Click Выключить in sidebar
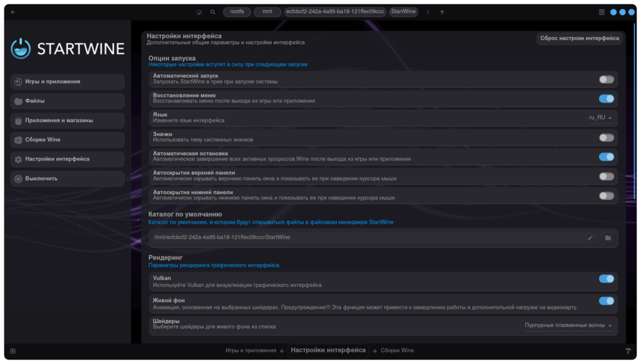 point(68,178)
